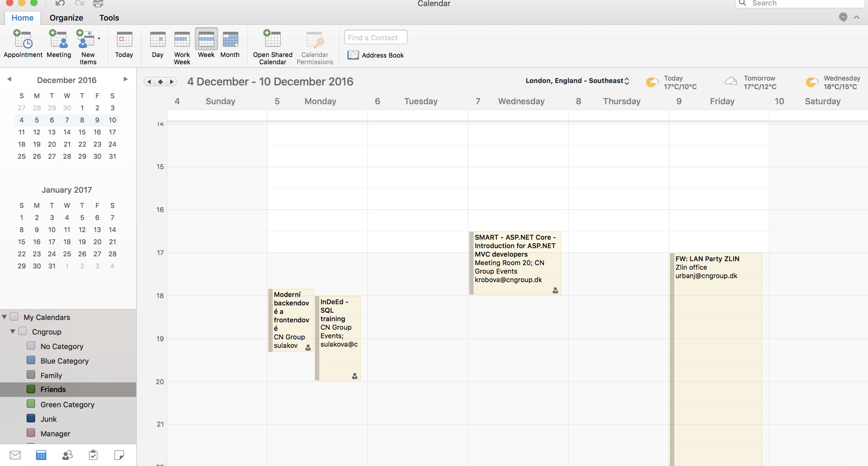Open the Tools tab
Screen dimensions: 868x466
click(109, 18)
